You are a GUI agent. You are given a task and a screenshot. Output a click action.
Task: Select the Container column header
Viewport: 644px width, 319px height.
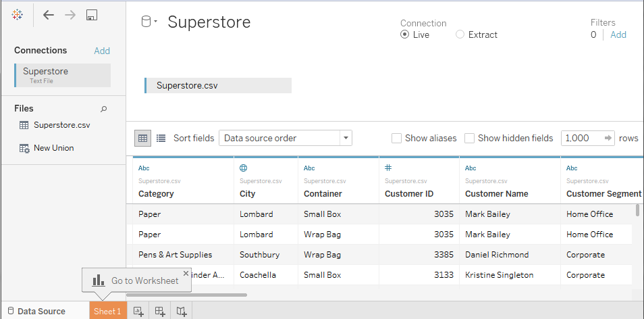click(x=323, y=193)
